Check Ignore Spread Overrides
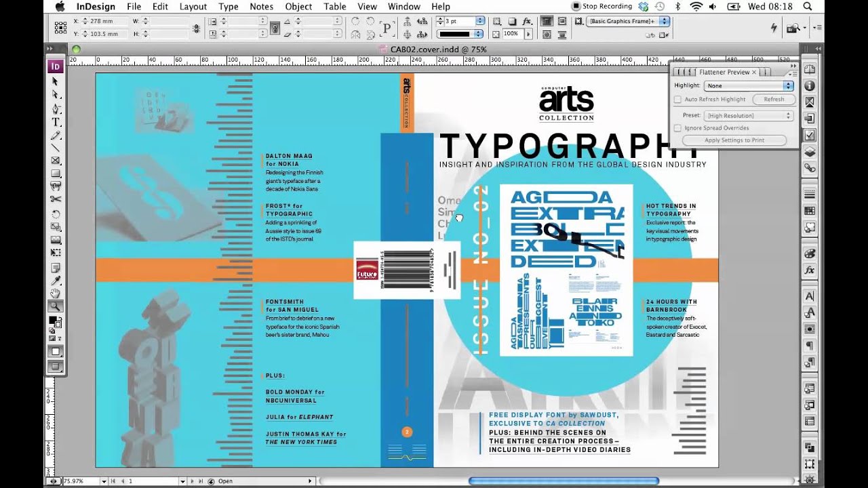 click(677, 128)
